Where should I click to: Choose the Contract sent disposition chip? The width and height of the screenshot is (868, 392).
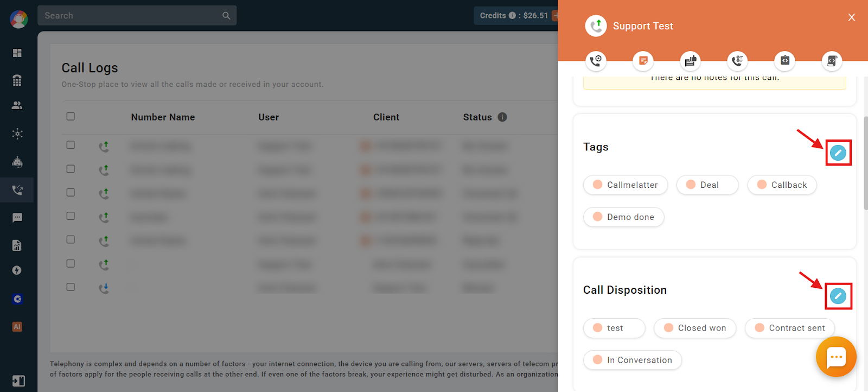tap(790, 328)
